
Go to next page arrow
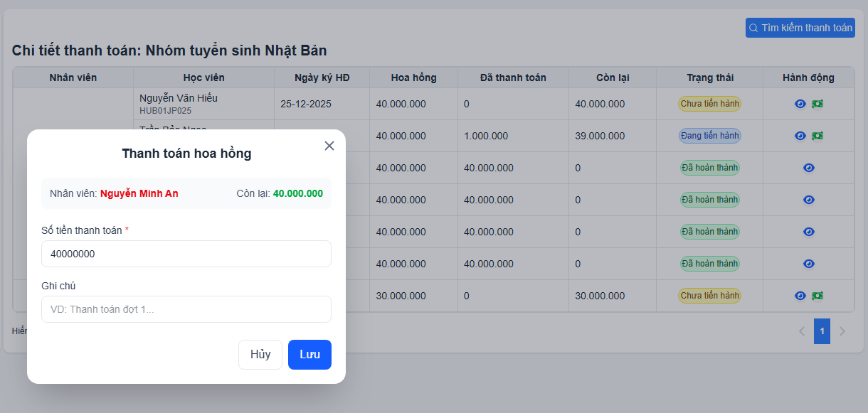(x=842, y=331)
